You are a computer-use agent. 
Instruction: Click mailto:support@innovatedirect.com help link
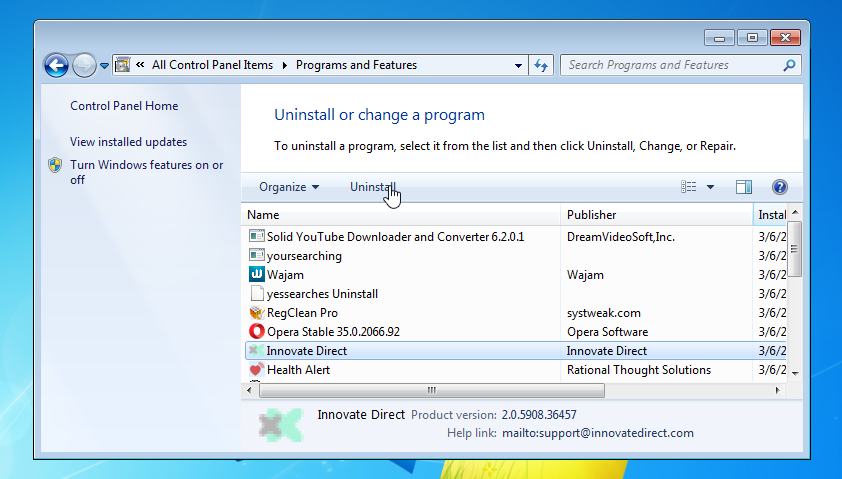[598, 433]
